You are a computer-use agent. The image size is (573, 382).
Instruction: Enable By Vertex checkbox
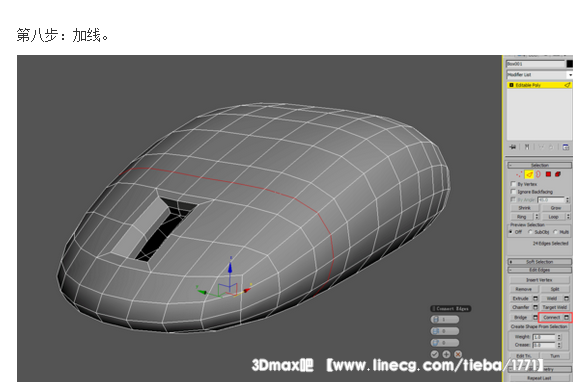(514, 184)
